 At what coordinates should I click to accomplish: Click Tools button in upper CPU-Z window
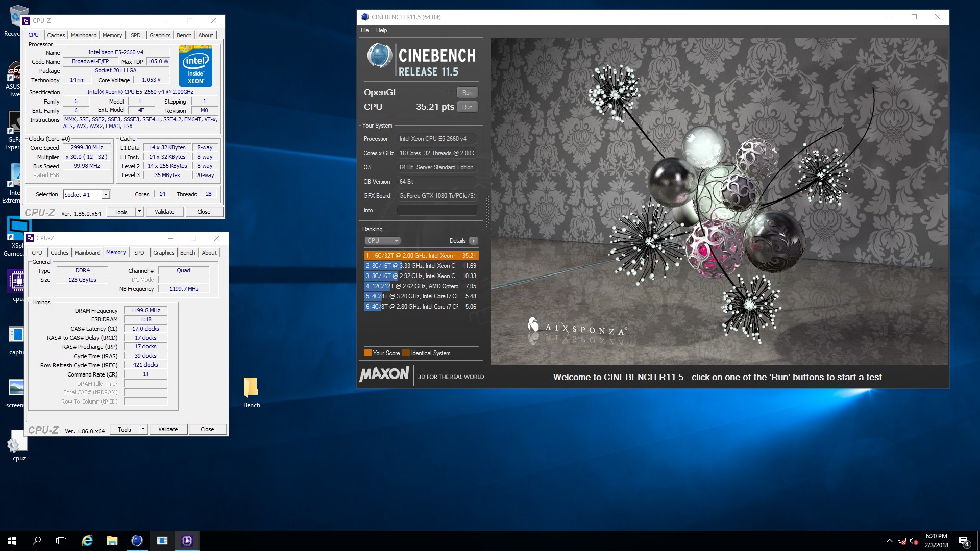[x=121, y=212]
